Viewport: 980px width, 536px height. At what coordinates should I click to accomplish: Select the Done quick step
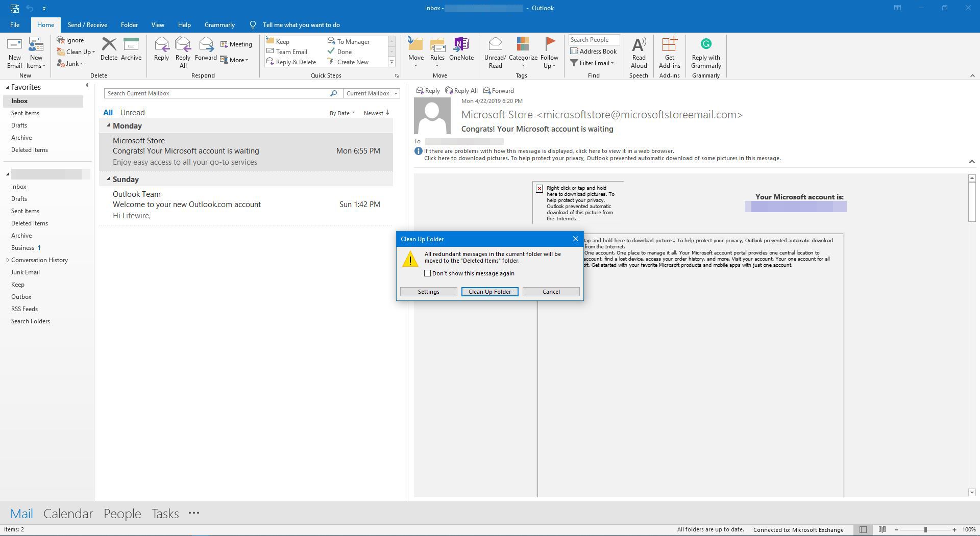pos(340,52)
